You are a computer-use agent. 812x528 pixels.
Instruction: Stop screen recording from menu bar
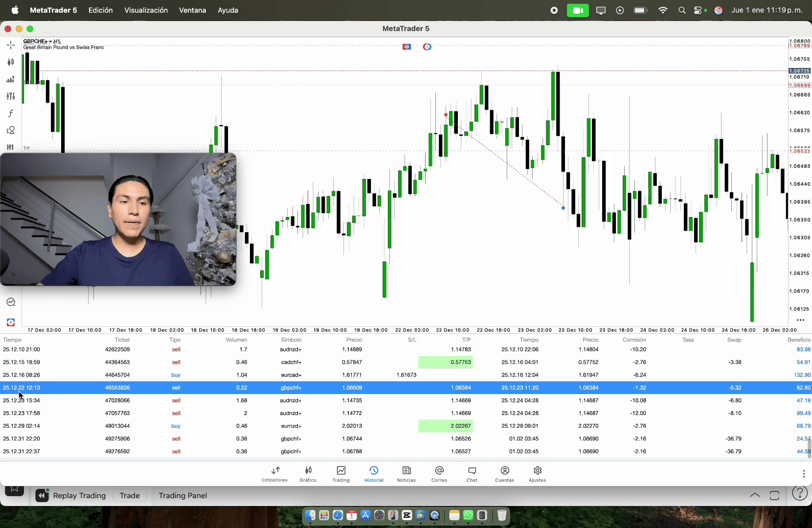click(x=554, y=10)
